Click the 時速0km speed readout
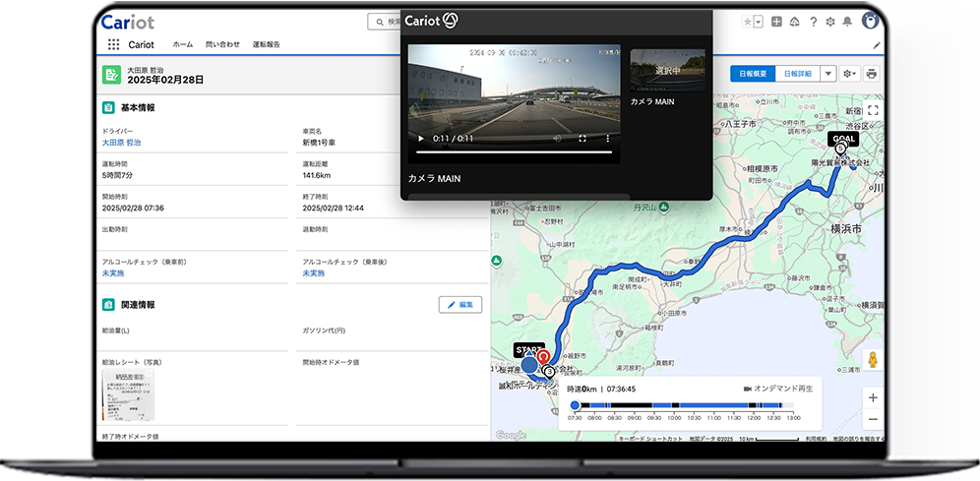The height and width of the screenshot is (481, 980). 580,389
